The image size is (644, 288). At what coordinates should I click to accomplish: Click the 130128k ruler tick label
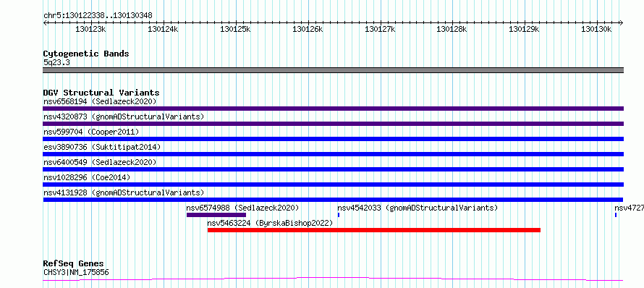click(452, 29)
